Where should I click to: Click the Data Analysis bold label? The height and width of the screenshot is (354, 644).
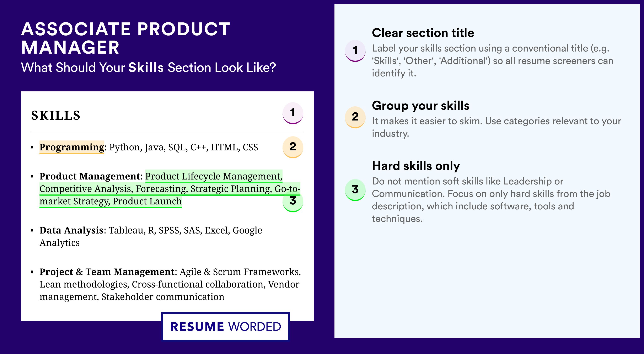[71, 230]
